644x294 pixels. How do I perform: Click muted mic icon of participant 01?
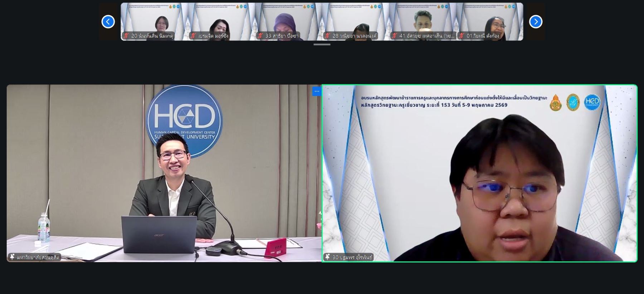pyautogui.click(x=462, y=36)
